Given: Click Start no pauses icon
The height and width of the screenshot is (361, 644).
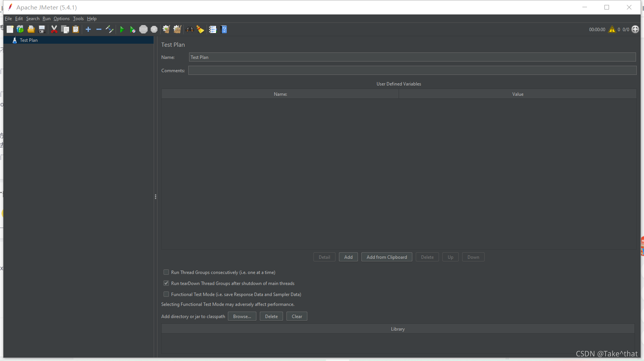Looking at the screenshot, I should [x=132, y=29].
